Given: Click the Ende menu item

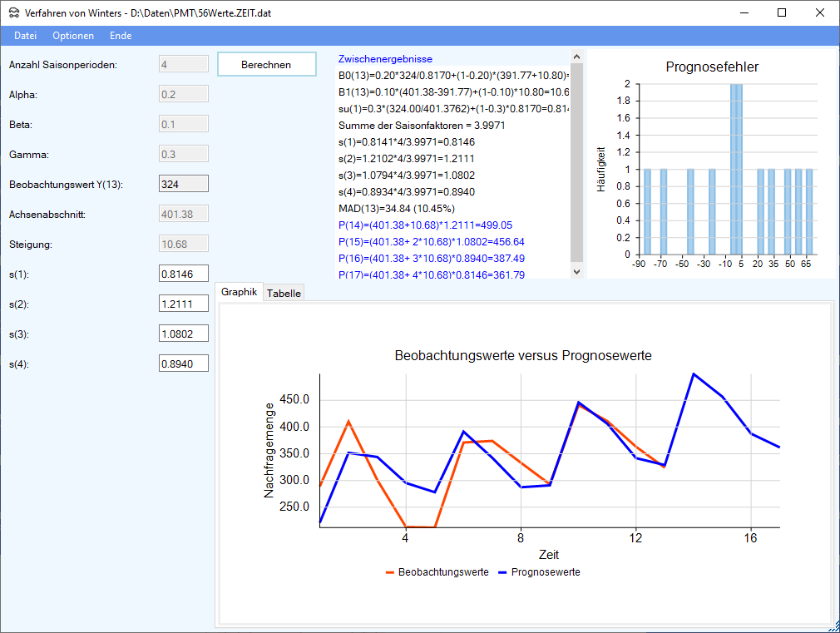Looking at the screenshot, I should (121, 36).
